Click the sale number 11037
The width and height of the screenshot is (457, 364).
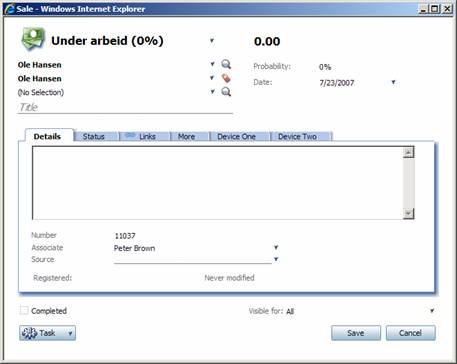pyautogui.click(x=125, y=236)
